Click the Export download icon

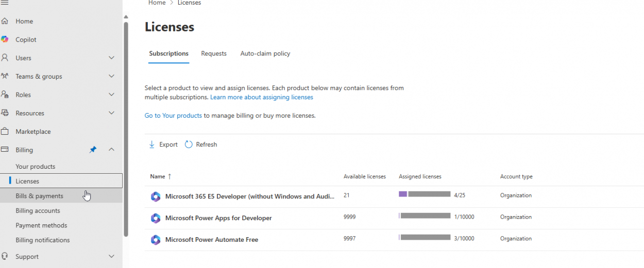coord(152,145)
